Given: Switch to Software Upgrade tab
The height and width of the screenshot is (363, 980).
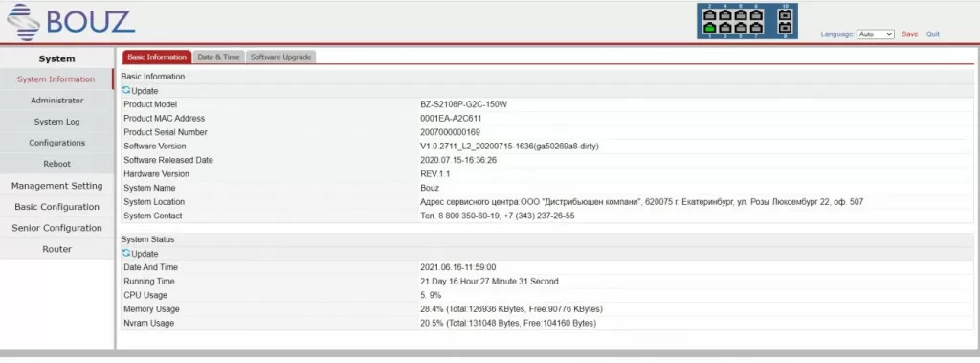Looking at the screenshot, I should [280, 57].
